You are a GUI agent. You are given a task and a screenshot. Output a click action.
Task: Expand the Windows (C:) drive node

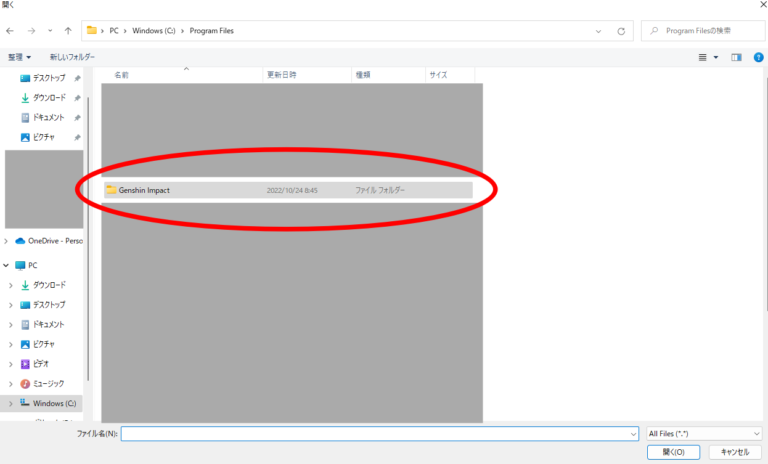11,403
